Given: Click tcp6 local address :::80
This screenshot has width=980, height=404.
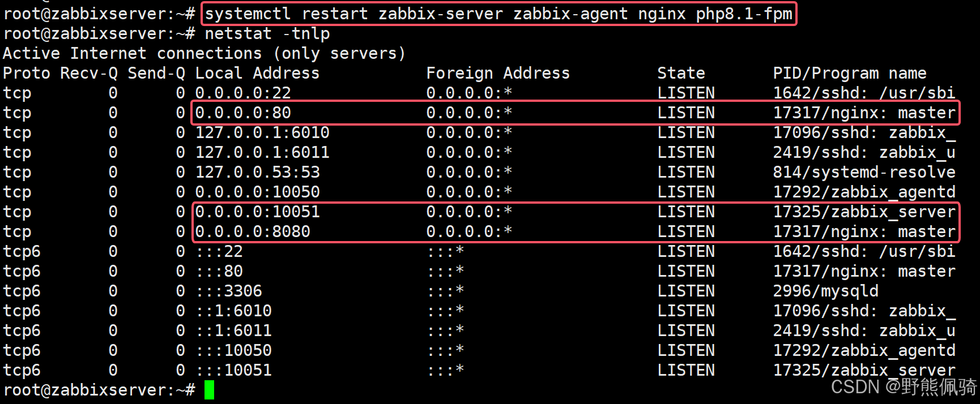Looking at the screenshot, I should click(219, 271).
